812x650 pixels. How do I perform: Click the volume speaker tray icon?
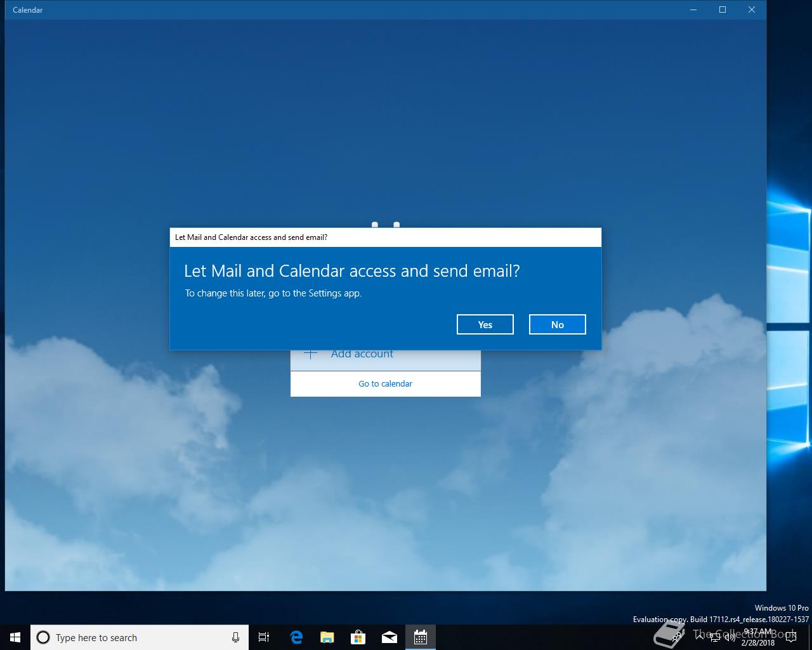pyautogui.click(x=730, y=637)
